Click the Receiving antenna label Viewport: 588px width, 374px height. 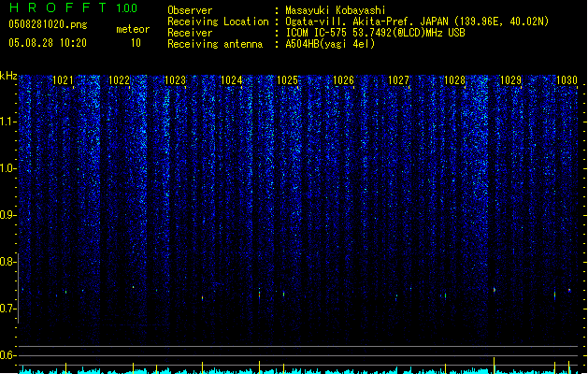click(x=215, y=44)
